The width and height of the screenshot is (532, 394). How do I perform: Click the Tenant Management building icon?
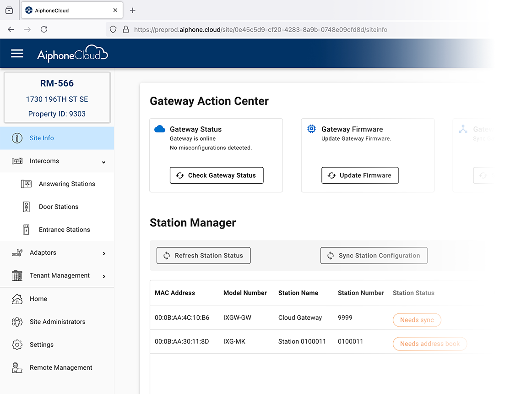17,275
